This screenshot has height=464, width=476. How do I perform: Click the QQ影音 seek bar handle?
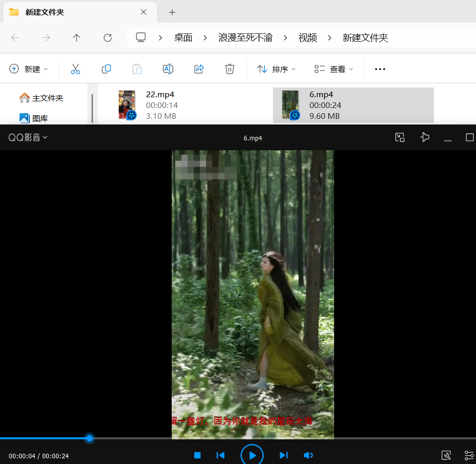pos(89,438)
